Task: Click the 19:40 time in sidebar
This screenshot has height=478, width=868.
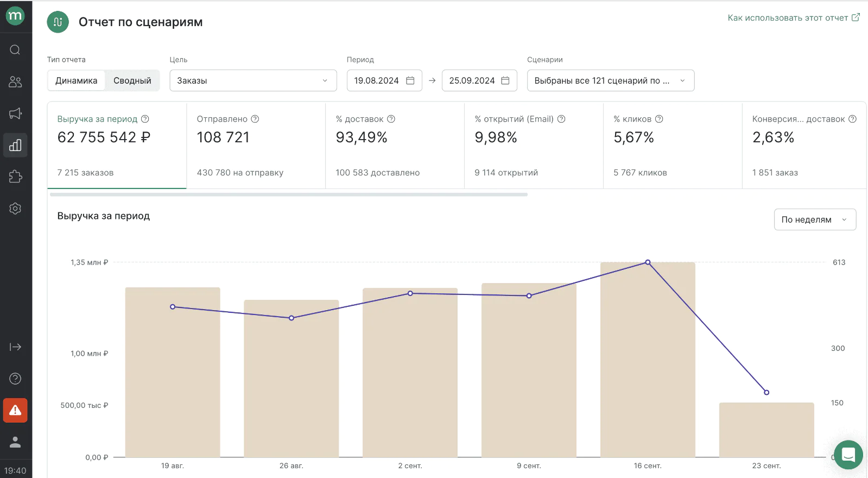Action: point(15,470)
